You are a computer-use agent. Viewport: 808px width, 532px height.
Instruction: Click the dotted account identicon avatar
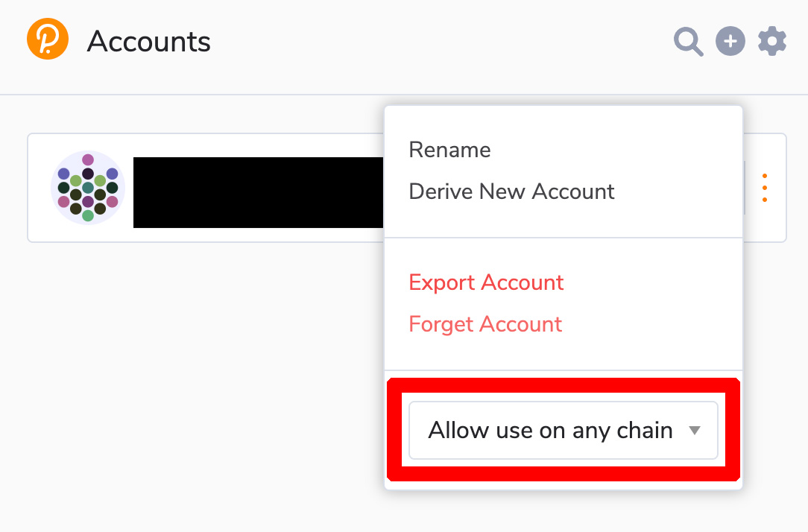[x=88, y=188]
